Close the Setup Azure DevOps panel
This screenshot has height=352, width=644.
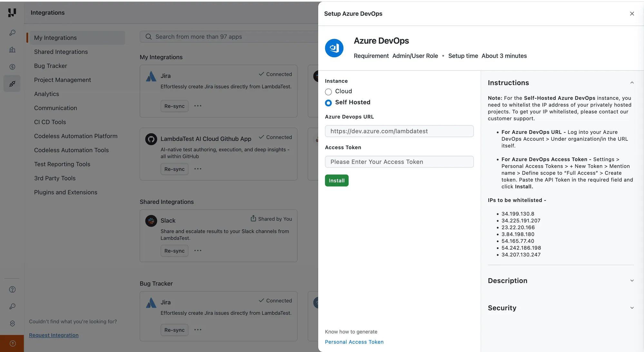click(x=632, y=14)
